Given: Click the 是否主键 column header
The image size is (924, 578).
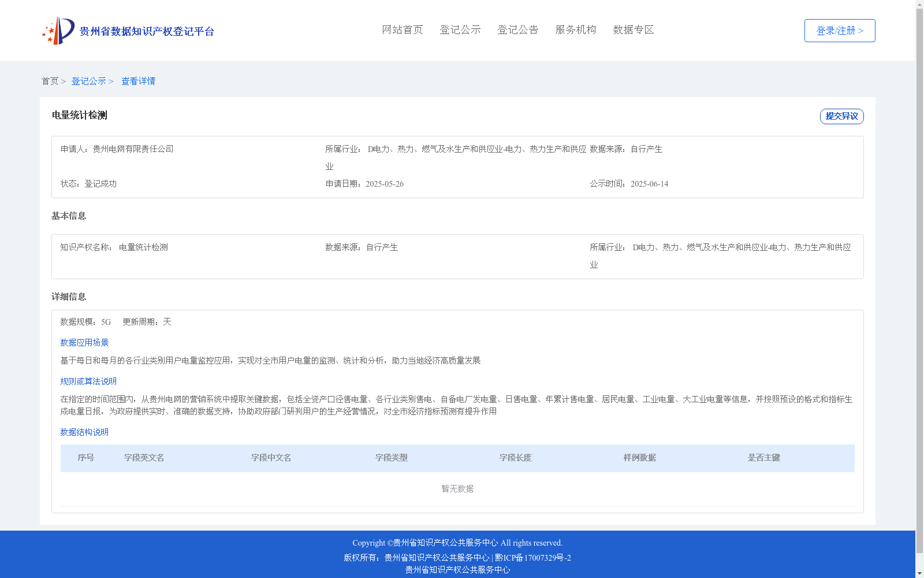Looking at the screenshot, I should 763,458.
